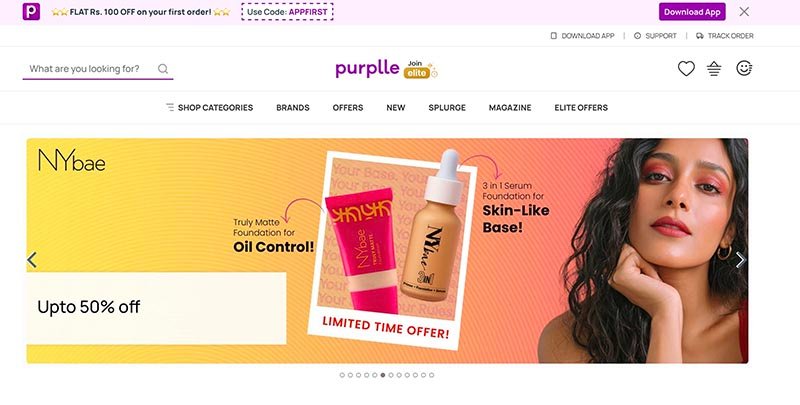This screenshot has width=800, height=405.
Task: Click the purple Purplle app logo in banner
Action: 31,11
